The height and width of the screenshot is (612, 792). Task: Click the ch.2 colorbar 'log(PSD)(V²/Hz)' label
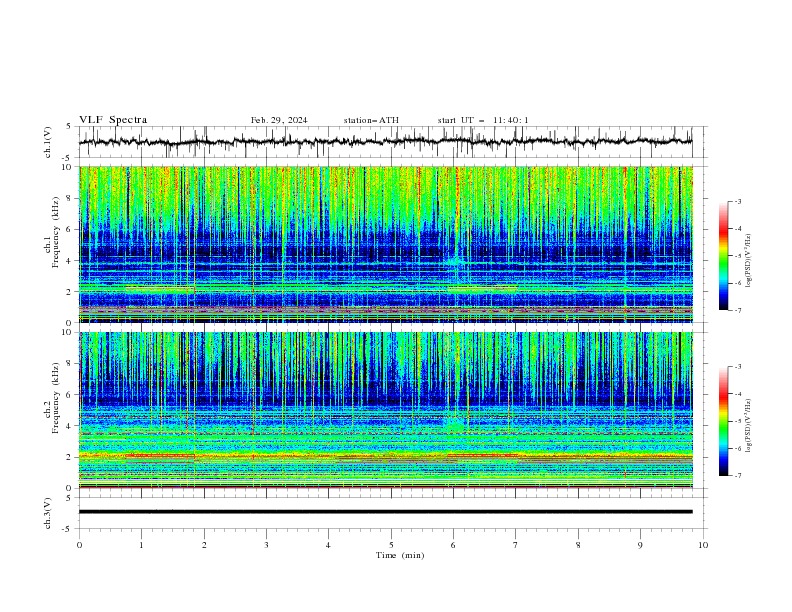748,425
